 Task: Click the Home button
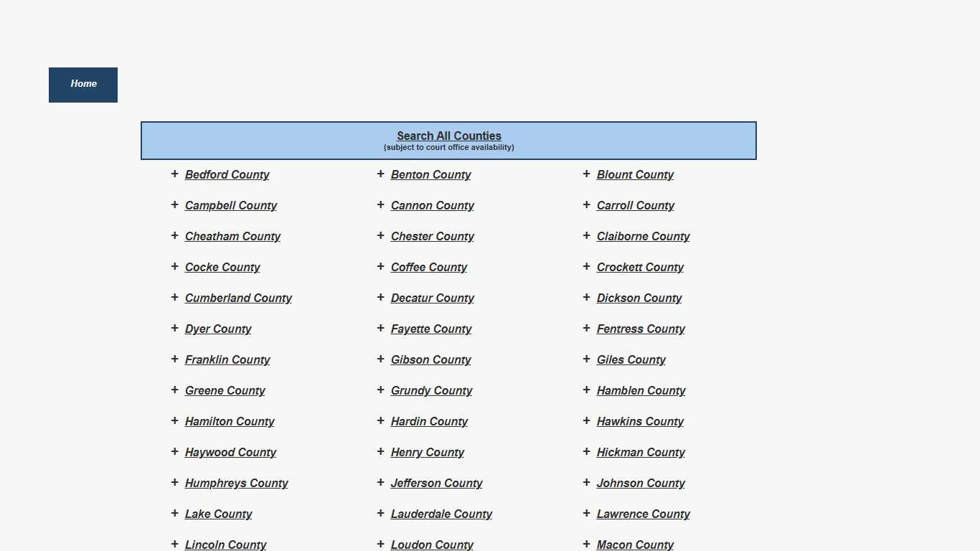point(83,85)
